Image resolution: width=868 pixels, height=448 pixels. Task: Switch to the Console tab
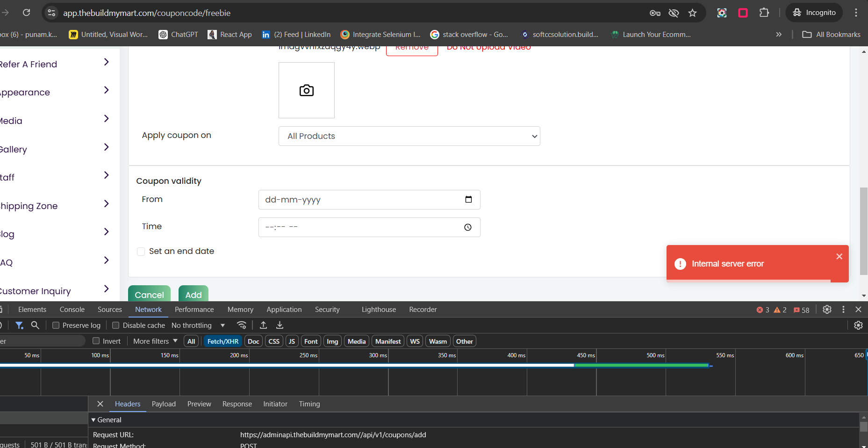(x=72, y=310)
